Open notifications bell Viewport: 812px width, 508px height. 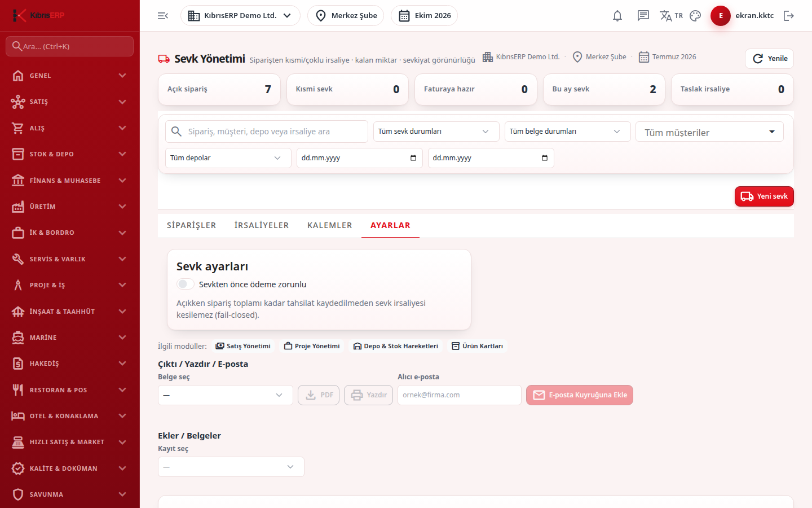(617, 16)
